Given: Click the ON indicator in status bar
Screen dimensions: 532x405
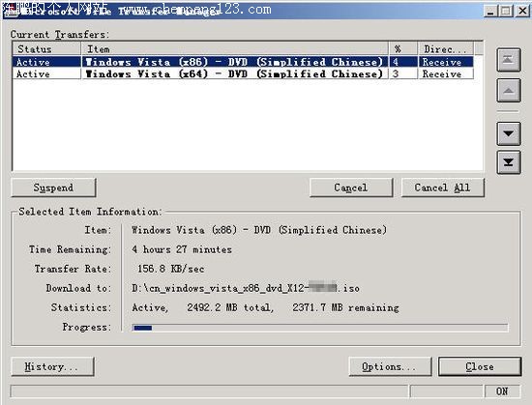Looking at the screenshot, I should coord(502,391).
